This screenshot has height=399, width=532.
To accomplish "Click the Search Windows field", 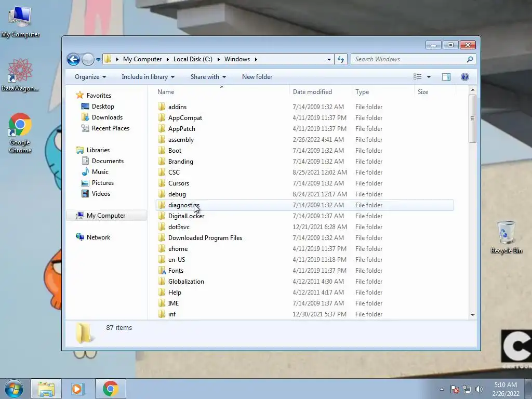I will pos(408,59).
